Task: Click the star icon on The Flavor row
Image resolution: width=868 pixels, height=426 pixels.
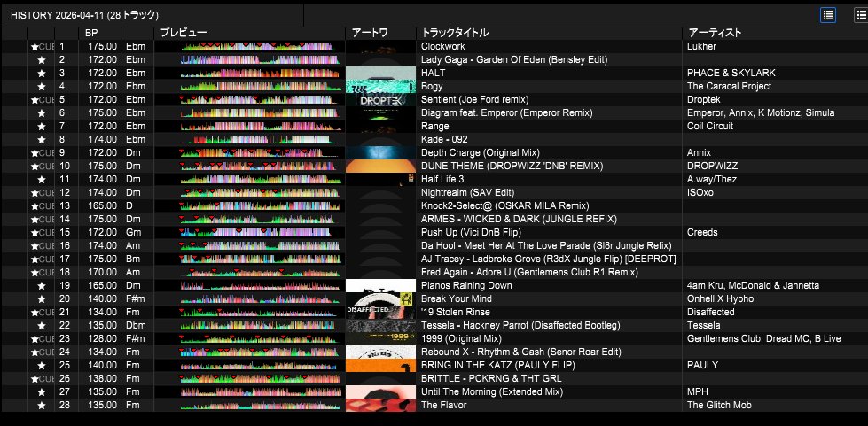Action: [x=42, y=405]
